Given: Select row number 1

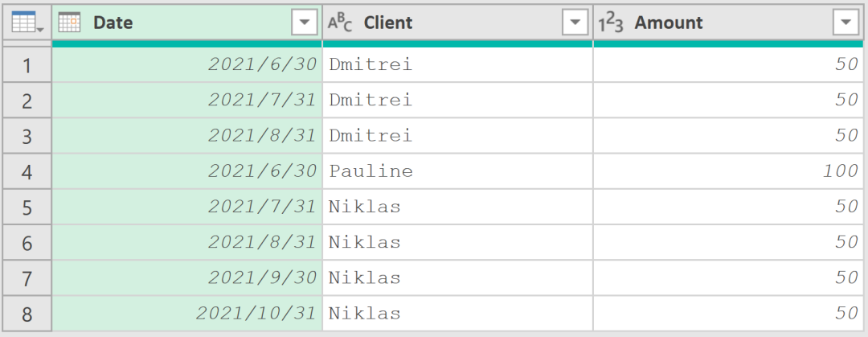Looking at the screenshot, I should pos(27,65).
